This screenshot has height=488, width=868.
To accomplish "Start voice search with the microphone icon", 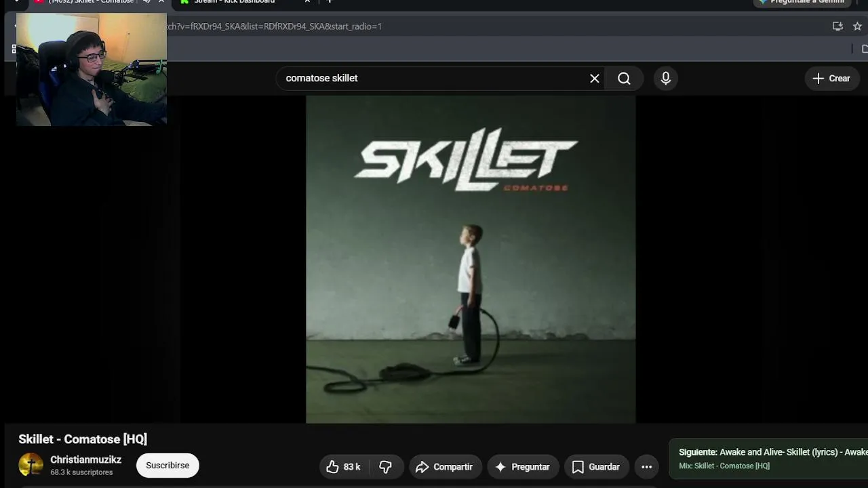I will click(666, 78).
